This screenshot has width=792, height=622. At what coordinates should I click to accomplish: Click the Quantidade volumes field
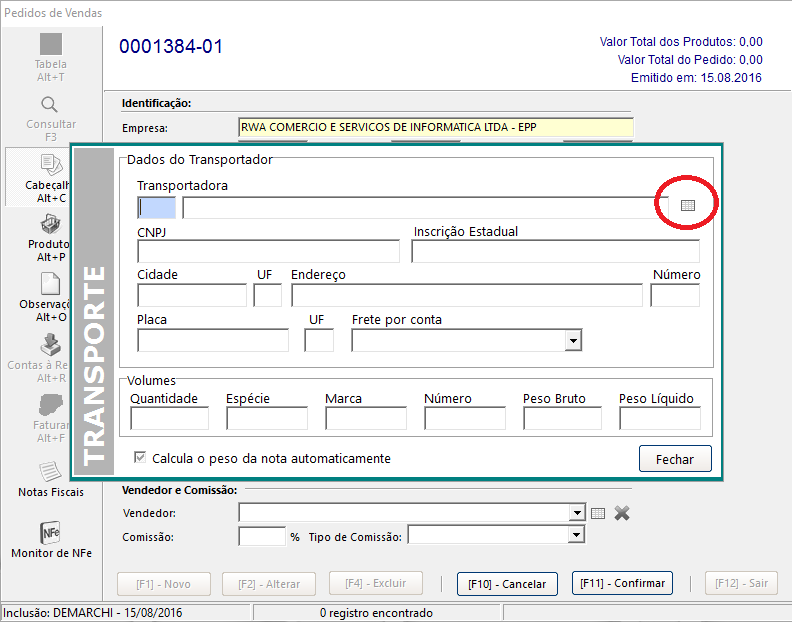[169, 418]
